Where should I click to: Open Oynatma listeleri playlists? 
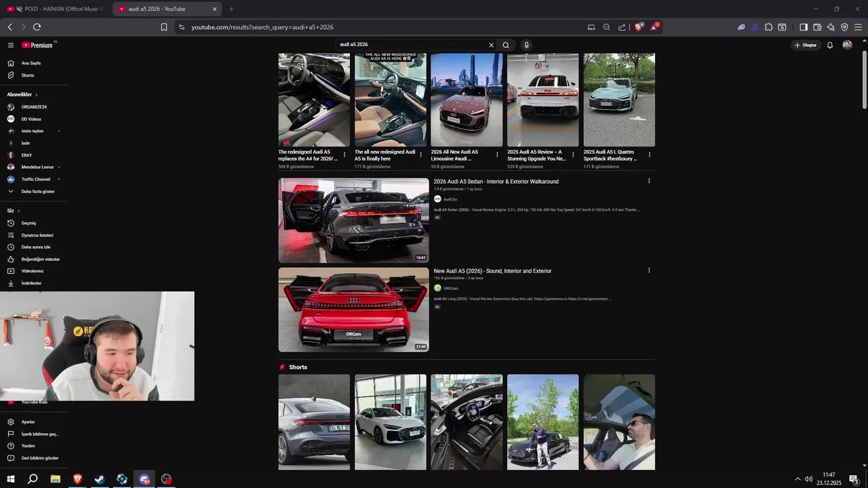pyautogui.click(x=34, y=235)
